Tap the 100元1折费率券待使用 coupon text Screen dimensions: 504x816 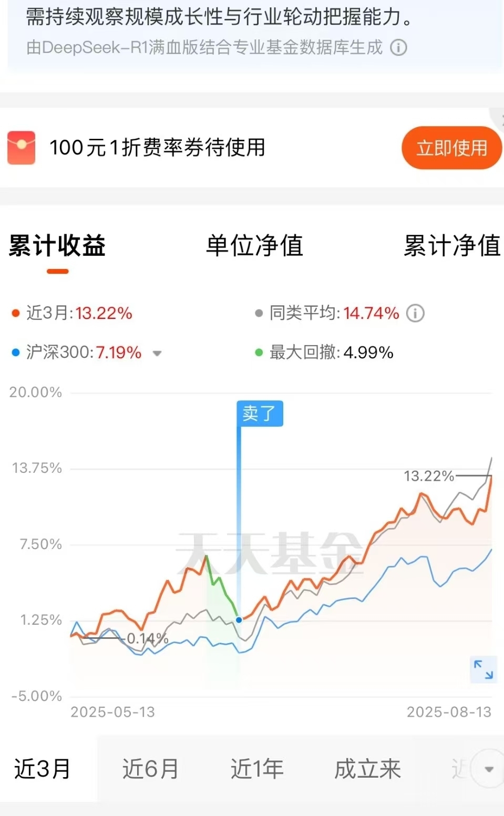[x=157, y=148]
